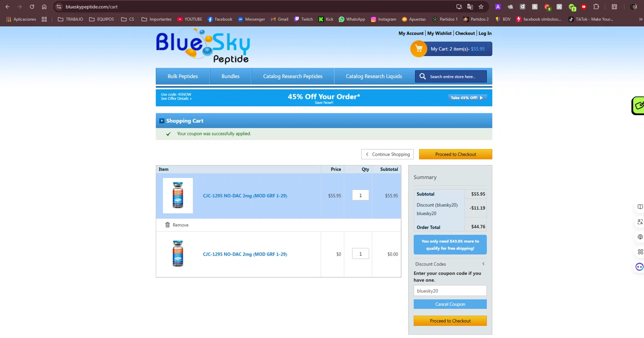Click product thumbnail of the $55.95 CJC-1295 item
Screen dimensions: 644x338
(178, 196)
